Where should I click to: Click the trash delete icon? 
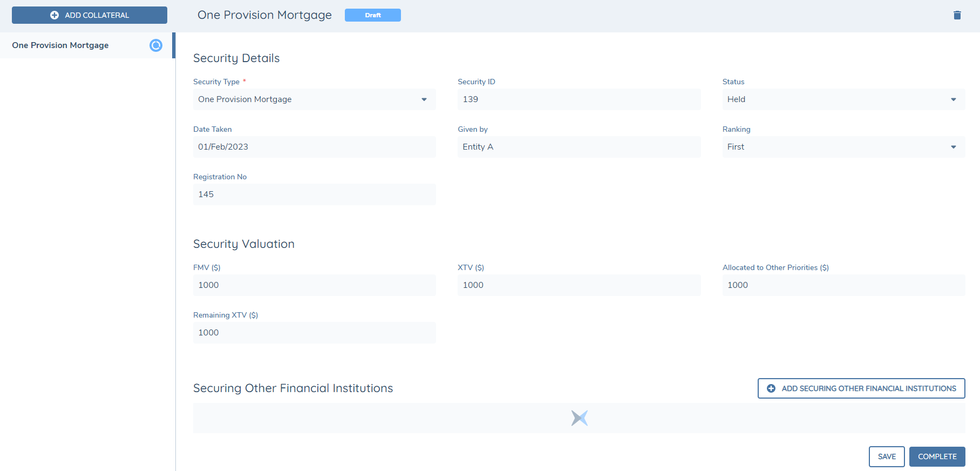pyautogui.click(x=957, y=15)
